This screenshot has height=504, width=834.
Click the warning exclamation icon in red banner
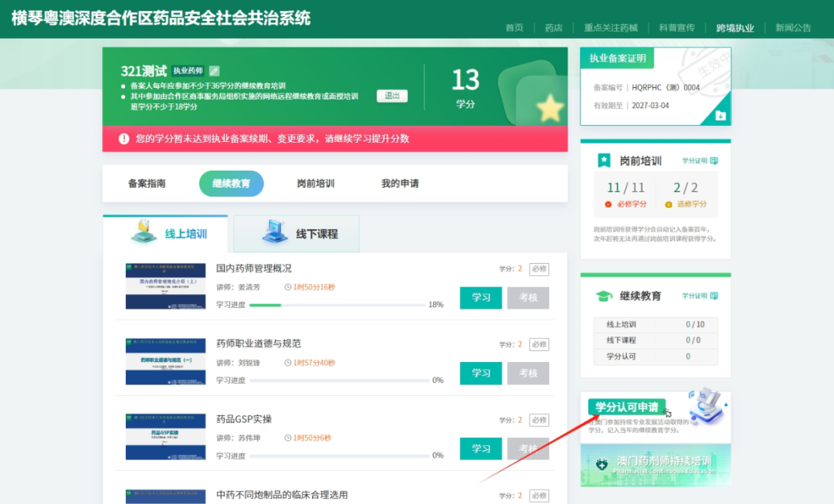pos(122,137)
